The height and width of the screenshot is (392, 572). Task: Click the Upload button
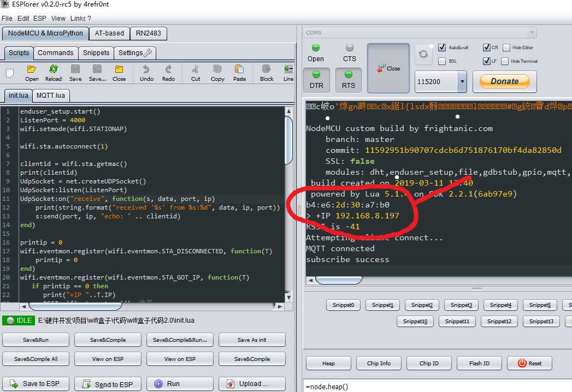[252, 384]
